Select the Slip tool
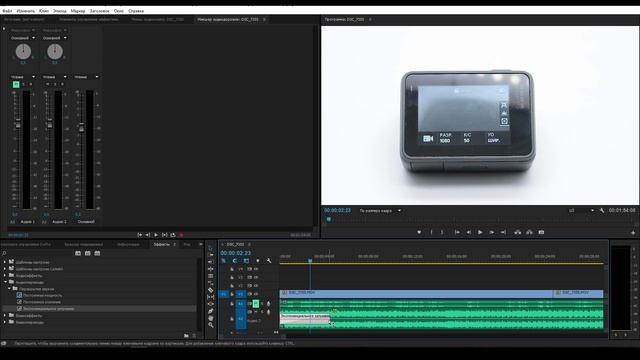The image size is (640, 360). (211, 297)
